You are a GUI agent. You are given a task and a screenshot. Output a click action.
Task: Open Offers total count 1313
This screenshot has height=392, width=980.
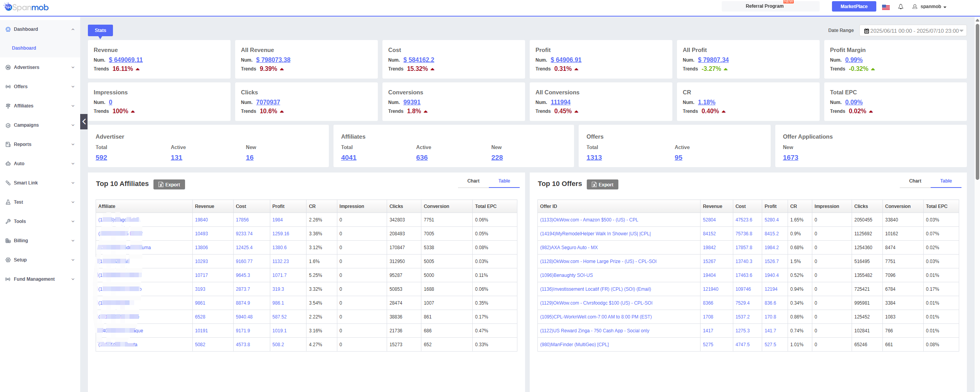tap(594, 157)
